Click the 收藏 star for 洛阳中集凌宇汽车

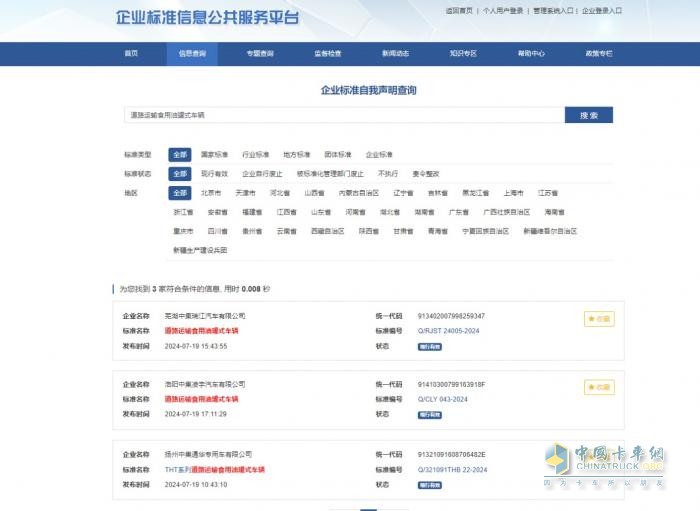599,387
